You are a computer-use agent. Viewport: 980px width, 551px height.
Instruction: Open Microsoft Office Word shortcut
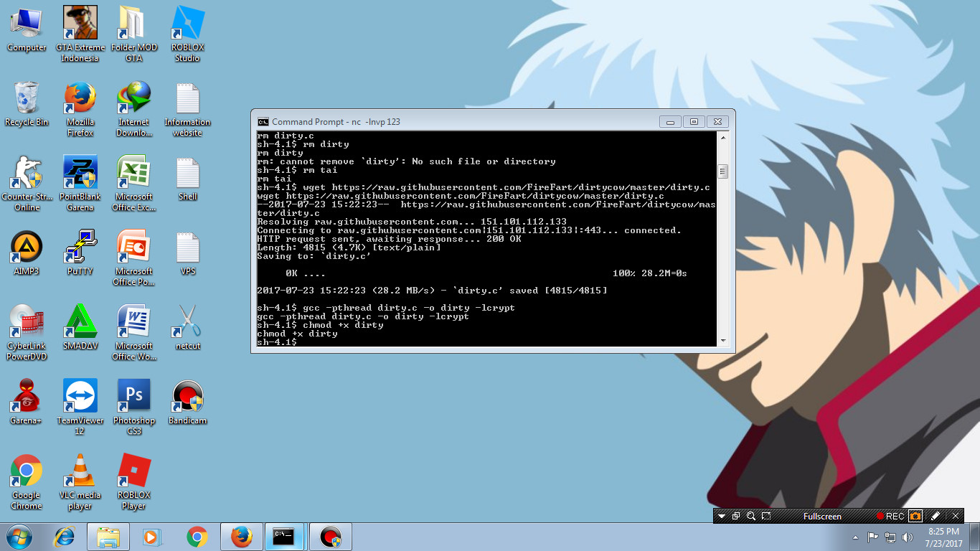(x=133, y=332)
